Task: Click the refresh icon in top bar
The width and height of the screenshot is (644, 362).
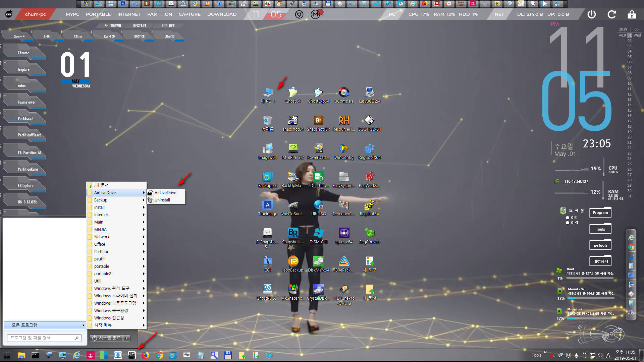Action: pyautogui.click(x=611, y=14)
